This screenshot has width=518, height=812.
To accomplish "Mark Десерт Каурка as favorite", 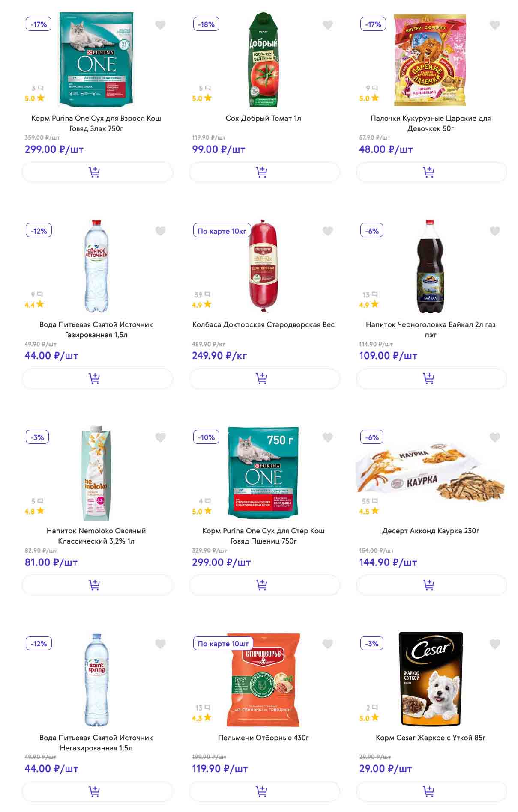I will 495,437.
